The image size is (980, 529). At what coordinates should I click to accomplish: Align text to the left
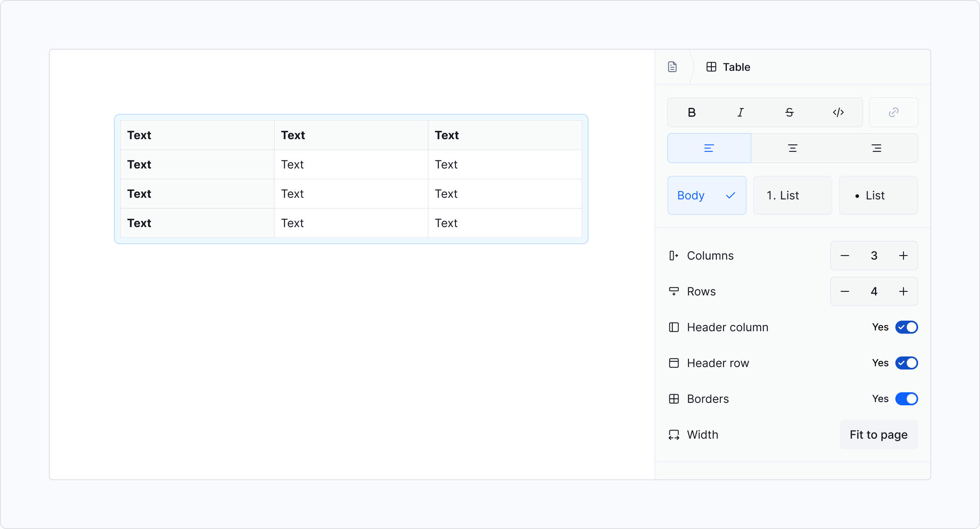point(709,148)
